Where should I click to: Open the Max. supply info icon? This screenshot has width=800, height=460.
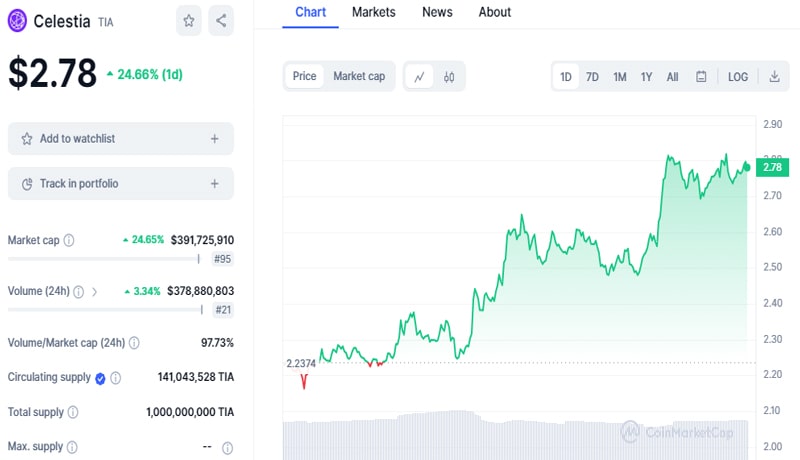72,447
